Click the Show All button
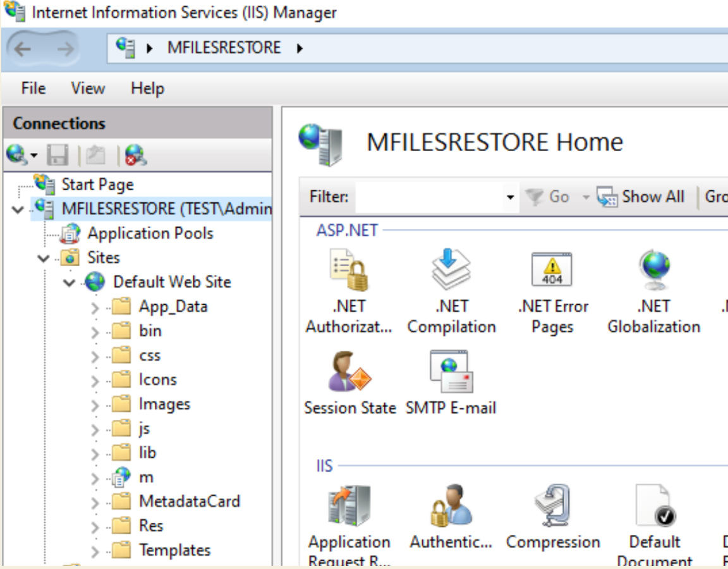The image size is (728, 569). 641,197
